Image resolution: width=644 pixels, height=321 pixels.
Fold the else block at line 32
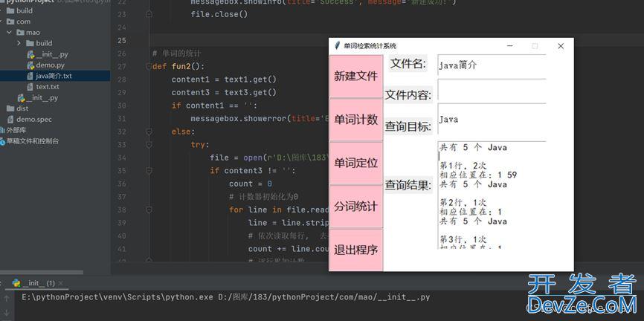[x=149, y=132]
